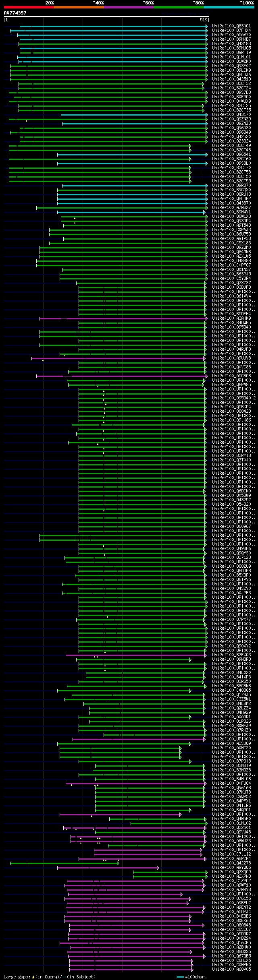The width and height of the screenshot is (258, 980).
Task: Click label UniRef100_C5X183
Action: pos(231,243)
